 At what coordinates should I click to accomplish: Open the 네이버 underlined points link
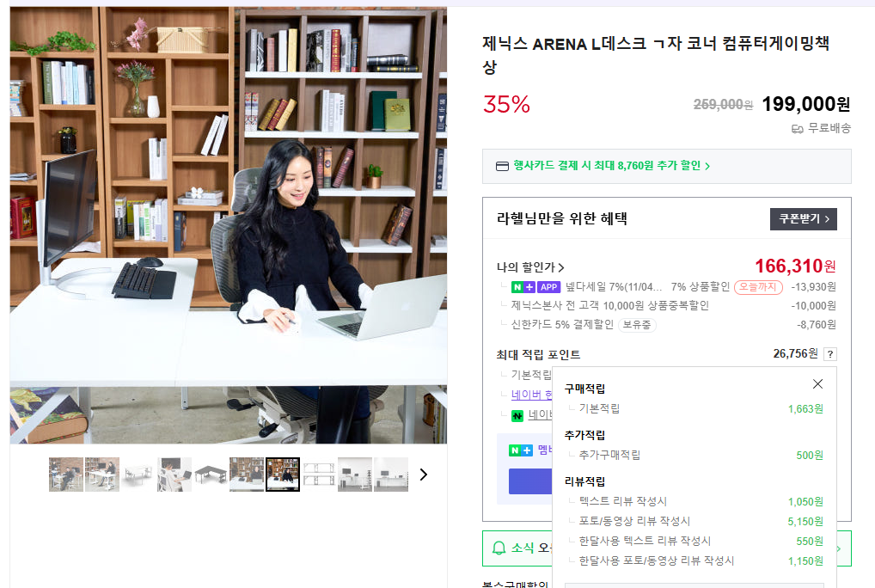click(531, 395)
